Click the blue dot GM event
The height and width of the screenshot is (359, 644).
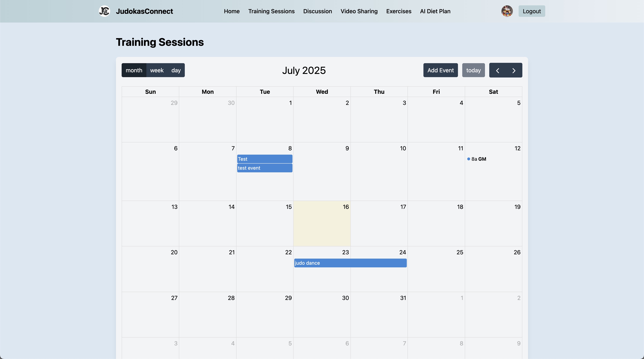477,159
